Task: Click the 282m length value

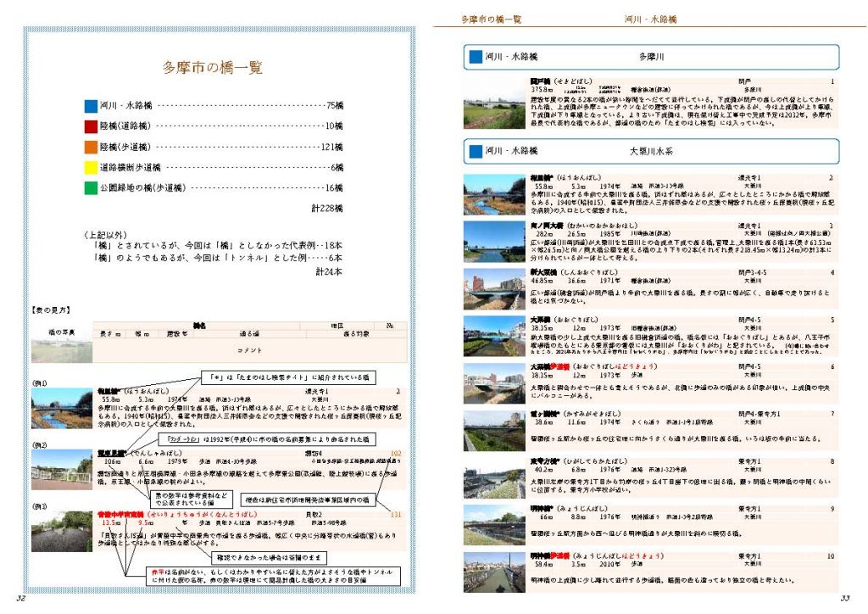Action: 544,233
